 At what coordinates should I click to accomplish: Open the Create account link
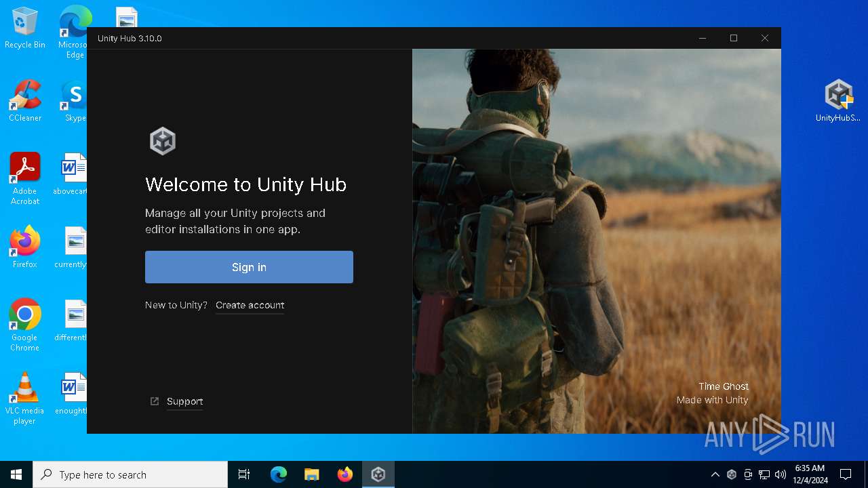(250, 306)
